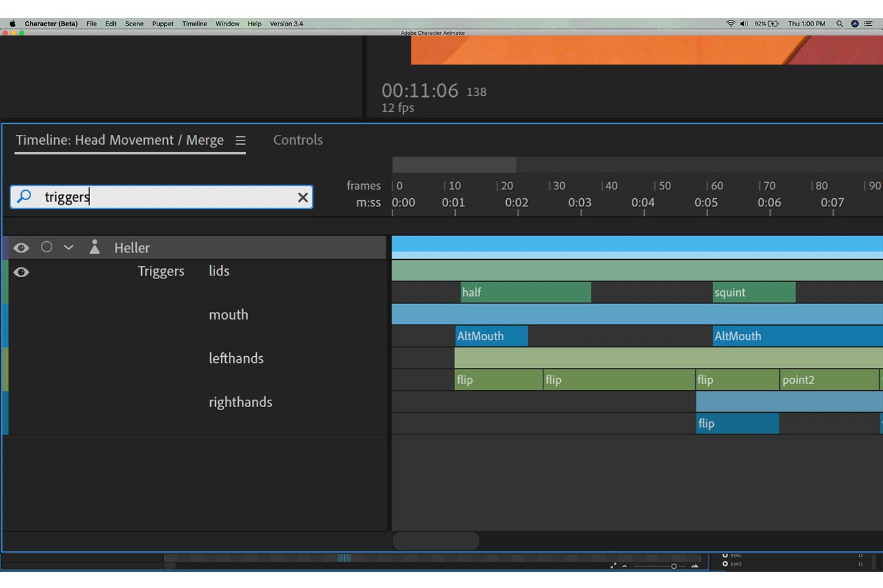The height and width of the screenshot is (588, 883).
Task: Open the File menu
Action: [x=91, y=24]
